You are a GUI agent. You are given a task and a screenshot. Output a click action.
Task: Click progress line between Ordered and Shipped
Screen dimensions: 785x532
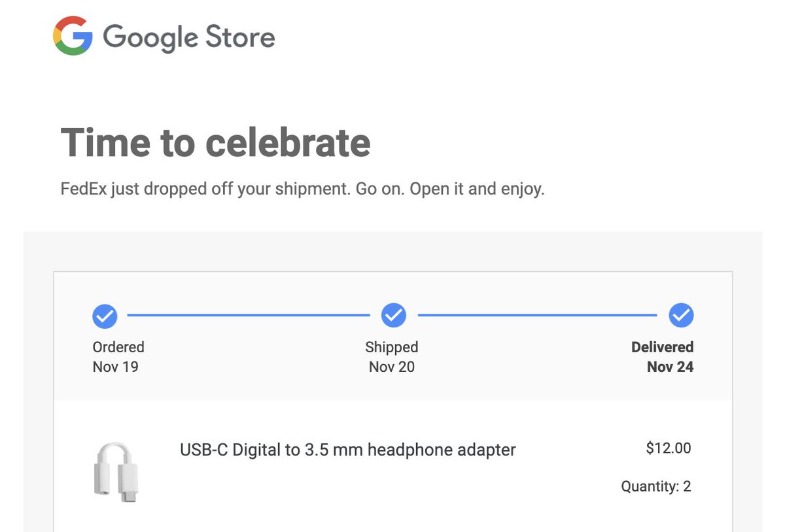coord(249,316)
